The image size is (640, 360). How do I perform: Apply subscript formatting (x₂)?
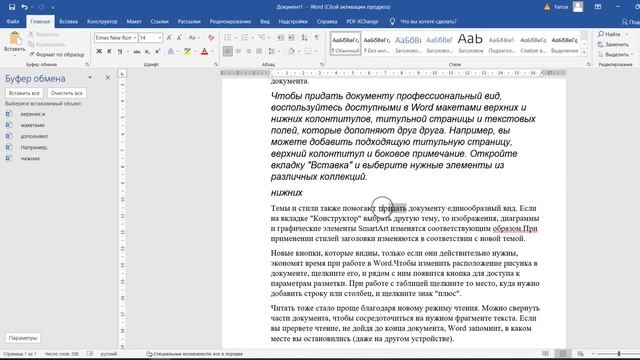(x=147, y=51)
